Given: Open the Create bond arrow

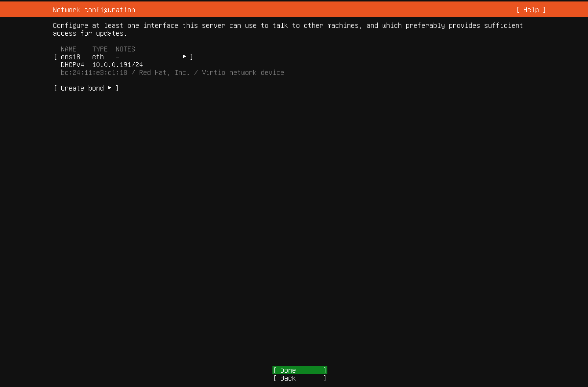Looking at the screenshot, I should click(x=110, y=88).
